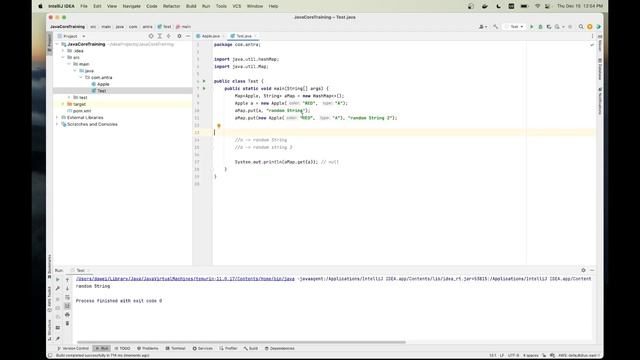Select pom.xml in project tree

(79, 111)
